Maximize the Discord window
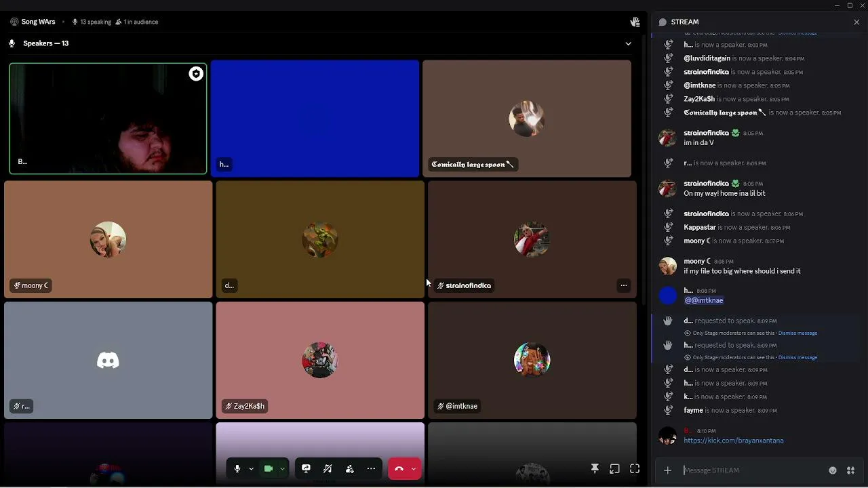 tap(850, 5)
